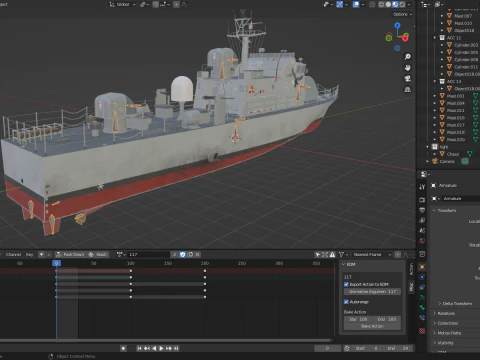Click the outliner display mode icon
The height and width of the screenshot is (360, 480).
pyautogui.click(x=439, y=4)
